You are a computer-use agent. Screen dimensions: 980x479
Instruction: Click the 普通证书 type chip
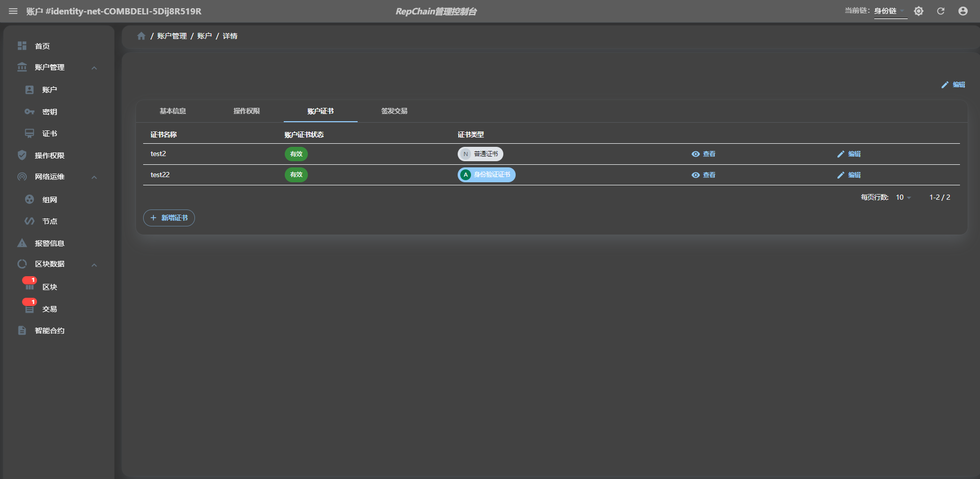pyautogui.click(x=480, y=154)
